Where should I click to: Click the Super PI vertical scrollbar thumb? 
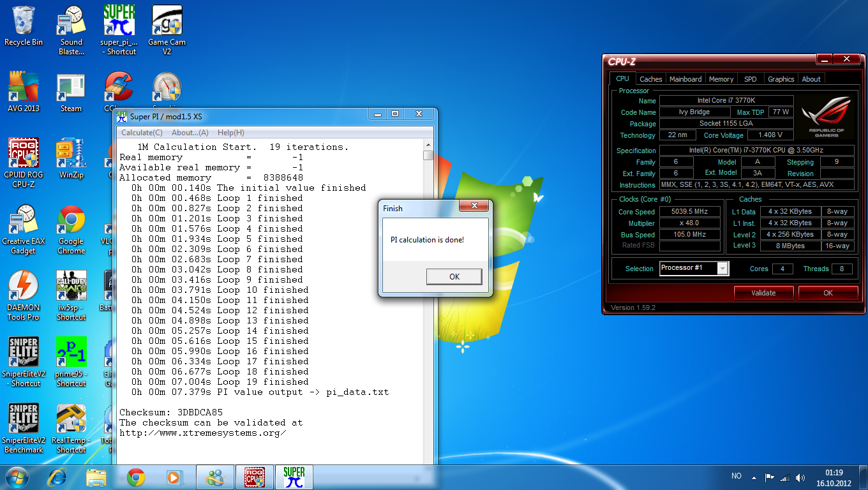(x=428, y=154)
